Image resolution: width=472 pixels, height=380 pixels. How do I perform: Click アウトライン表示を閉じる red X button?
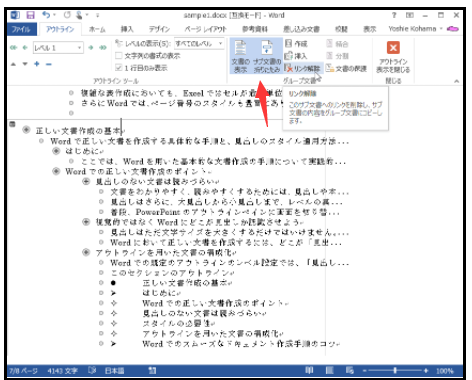(x=393, y=56)
